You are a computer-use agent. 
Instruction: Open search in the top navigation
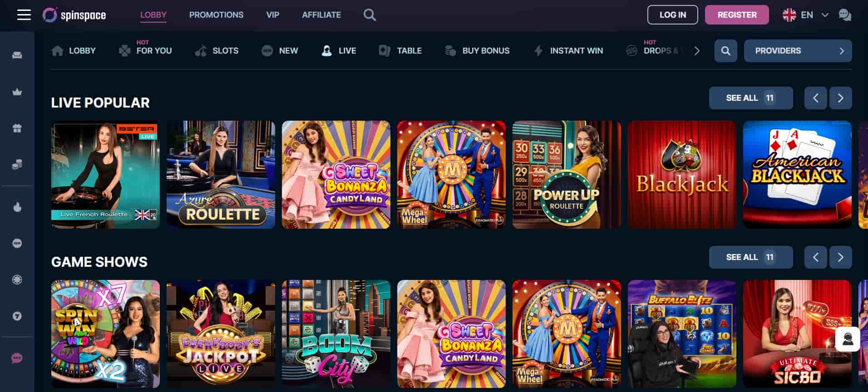370,15
